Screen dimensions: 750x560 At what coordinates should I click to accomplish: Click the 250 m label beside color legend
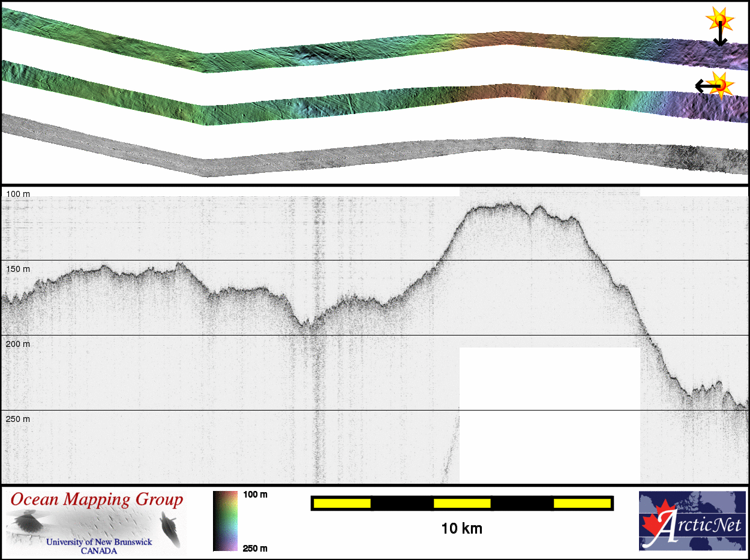coord(255,547)
